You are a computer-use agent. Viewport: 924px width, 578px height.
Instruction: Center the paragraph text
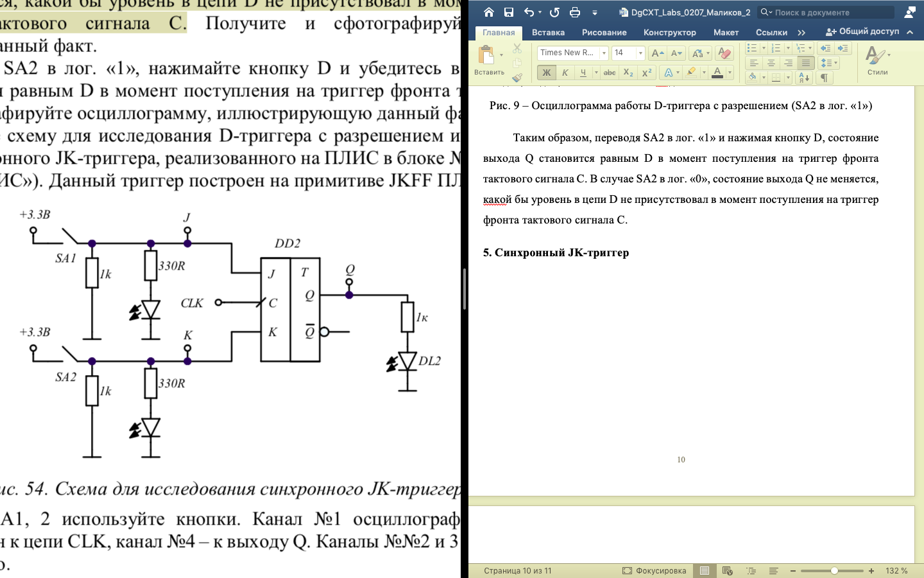point(771,63)
